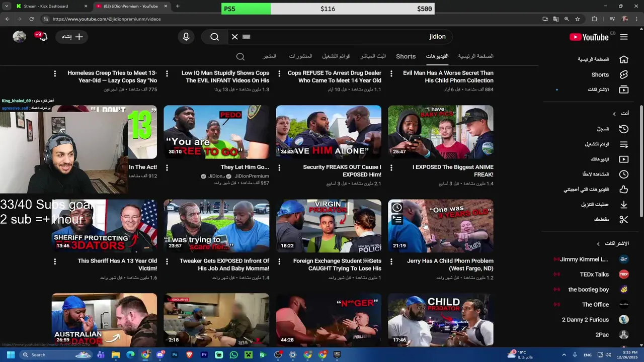Click the browser address bar URL

coord(107,19)
